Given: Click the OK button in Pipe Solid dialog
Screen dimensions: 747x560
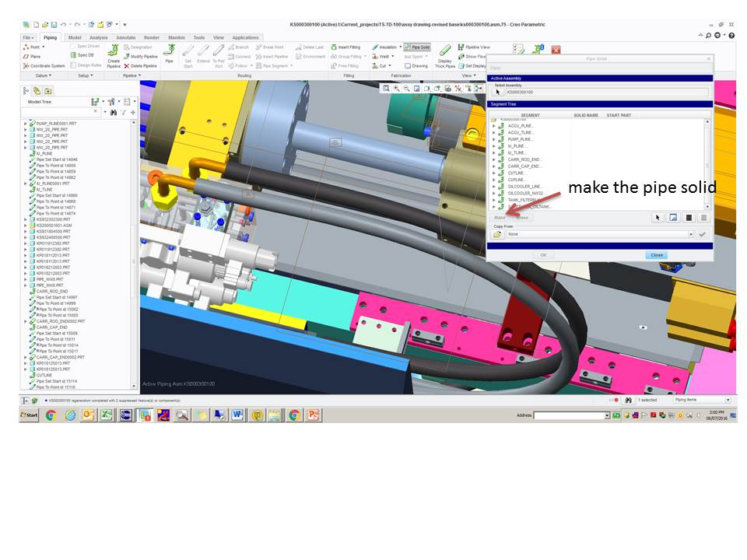Looking at the screenshot, I should [543, 255].
